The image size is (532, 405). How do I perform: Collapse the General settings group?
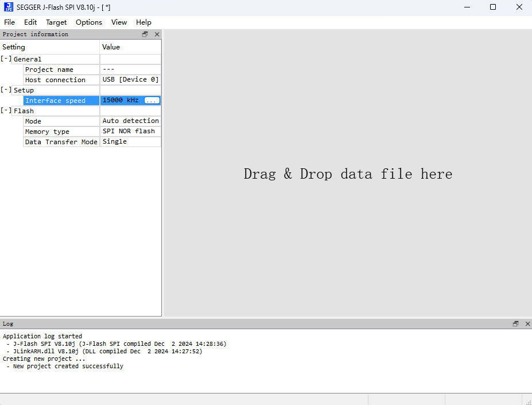[6, 59]
